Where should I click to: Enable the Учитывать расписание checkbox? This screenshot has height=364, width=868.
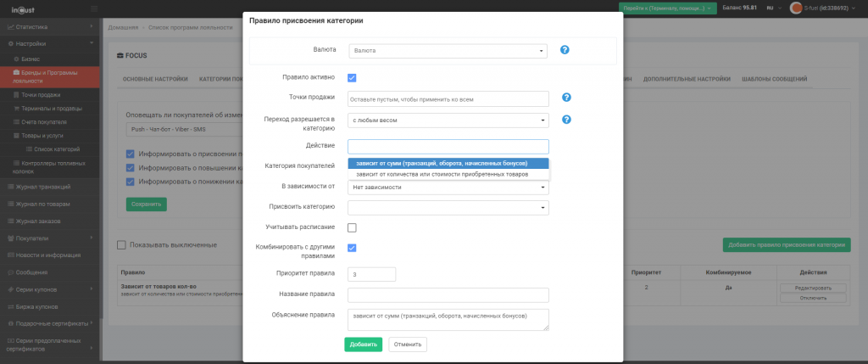pos(352,227)
